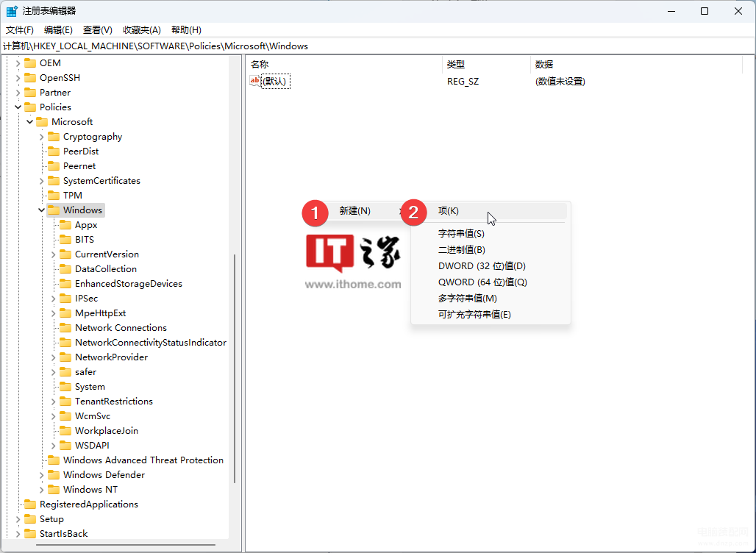
Task: Click the Partner folder icon
Action: click(30, 93)
